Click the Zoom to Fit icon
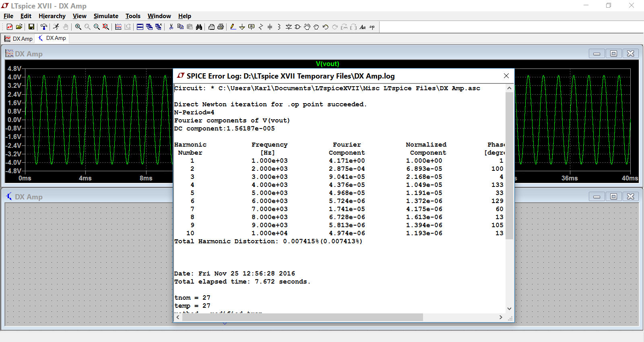The image size is (644, 342). click(x=106, y=27)
